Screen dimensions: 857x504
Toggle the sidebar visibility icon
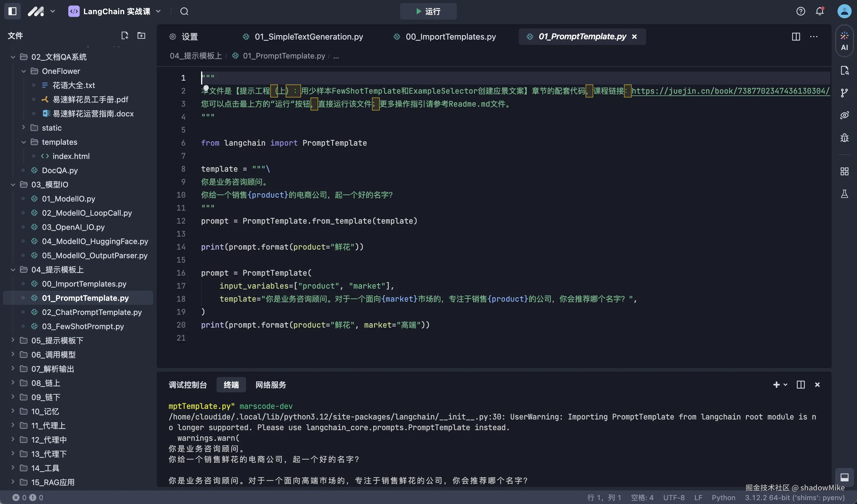pyautogui.click(x=12, y=11)
